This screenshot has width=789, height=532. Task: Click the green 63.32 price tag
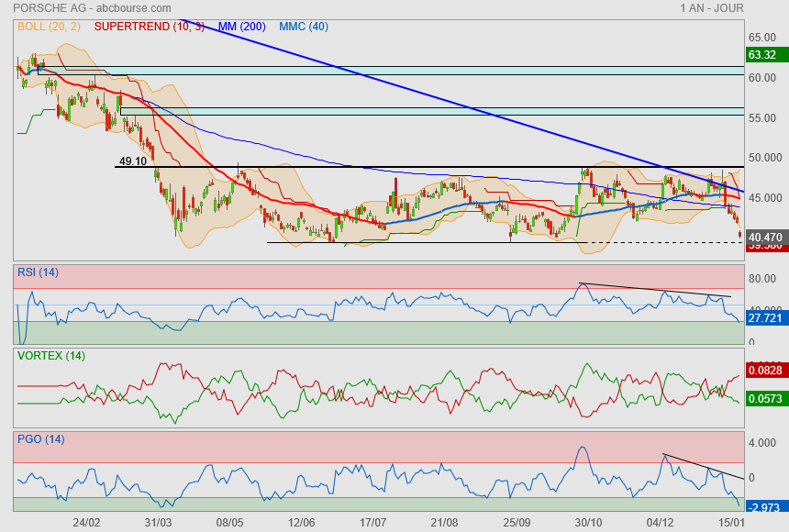point(763,54)
